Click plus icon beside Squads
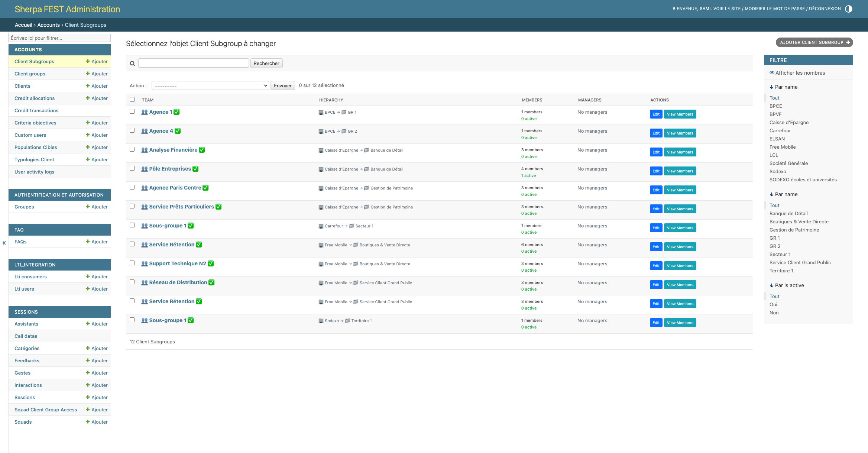Image resolution: width=868 pixels, height=453 pixels. tap(88, 422)
